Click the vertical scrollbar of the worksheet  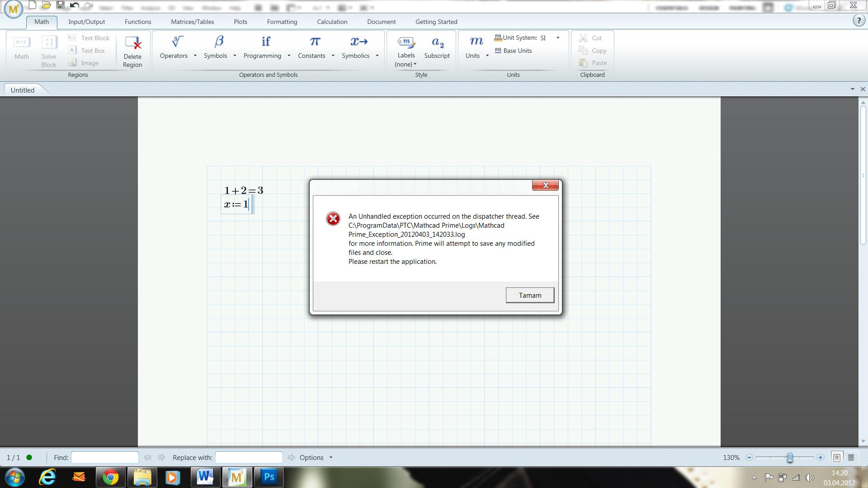[863, 176]
